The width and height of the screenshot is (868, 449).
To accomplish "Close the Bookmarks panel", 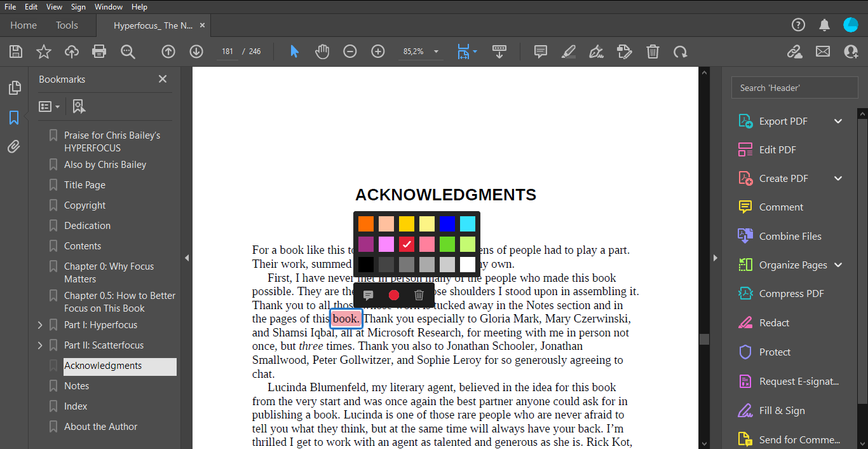I will tap(163, 79).
